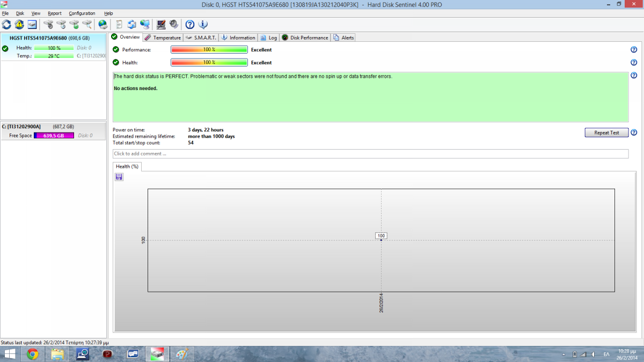Click the green check next to Health label
644x362 pixels.
point(116,62)
